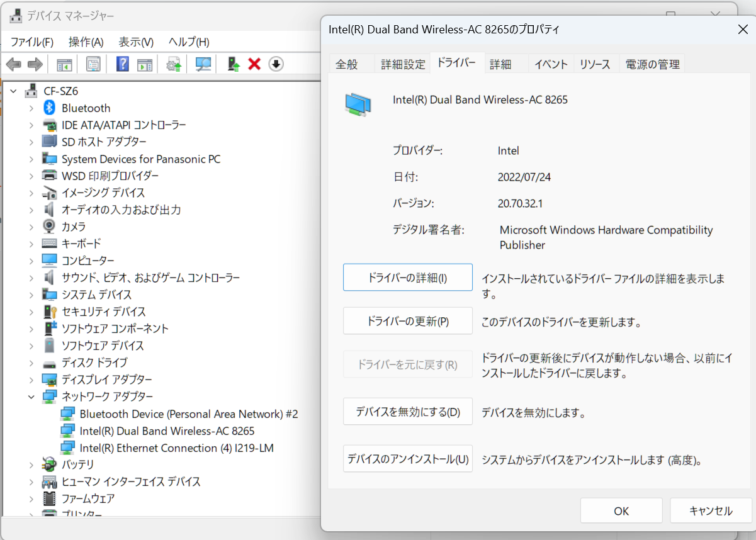756x540 pixels.
Task: Expand the ヒューマン インターフェイス デバイス category
Action: tap(31, 481)
